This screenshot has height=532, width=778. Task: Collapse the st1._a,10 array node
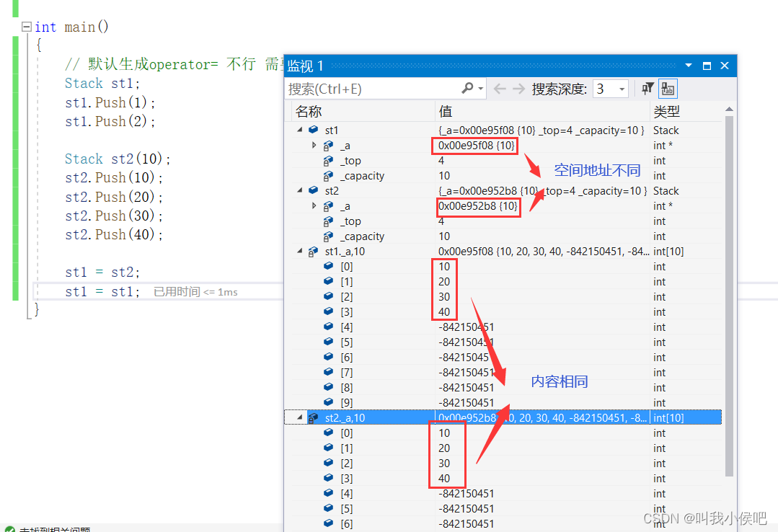(300, 251)
